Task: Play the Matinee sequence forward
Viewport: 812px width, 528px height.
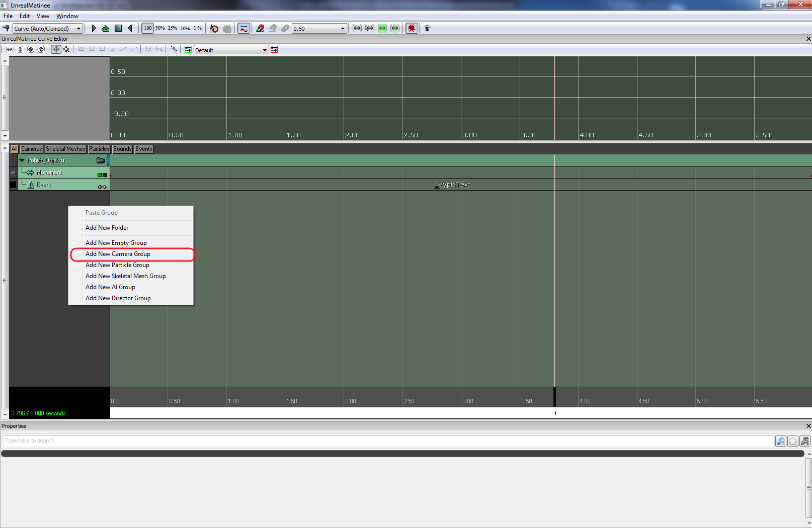Action: tap(94, 28)
